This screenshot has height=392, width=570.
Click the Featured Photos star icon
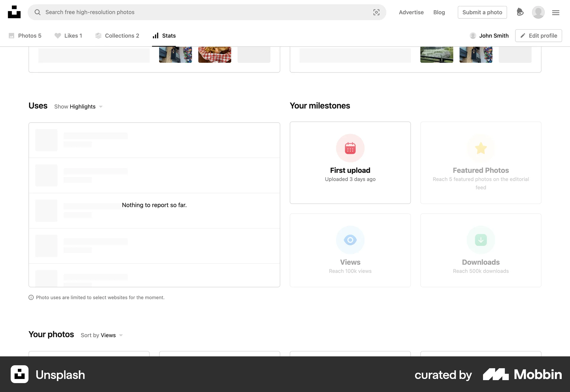[x=480, y=148]
